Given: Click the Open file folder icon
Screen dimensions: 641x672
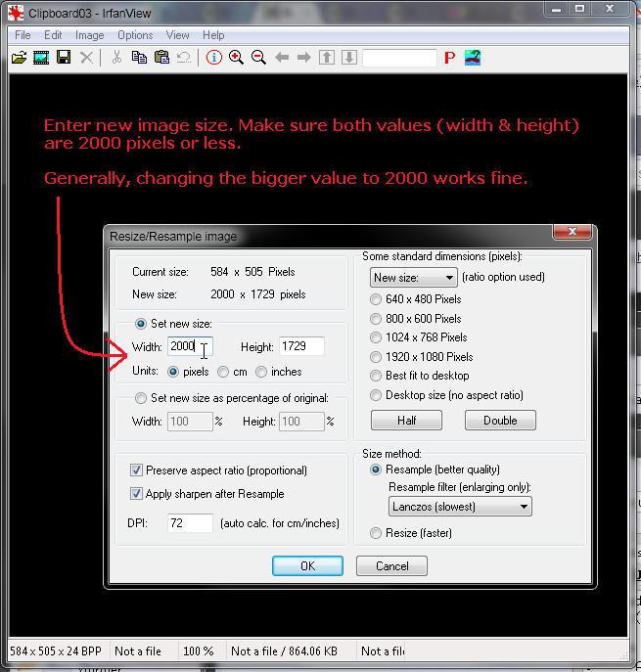Looking at the screenshot, I should click(x=19, y=58).
